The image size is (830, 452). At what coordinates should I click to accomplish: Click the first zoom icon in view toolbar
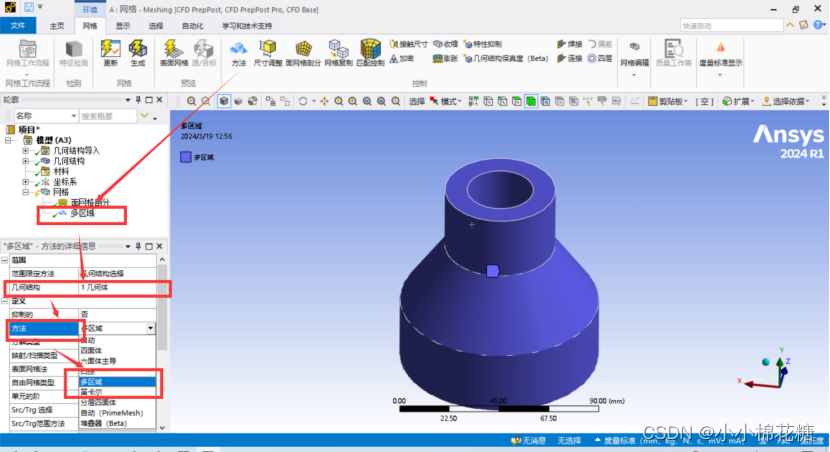pyautogui.click(x=191, y=101)
